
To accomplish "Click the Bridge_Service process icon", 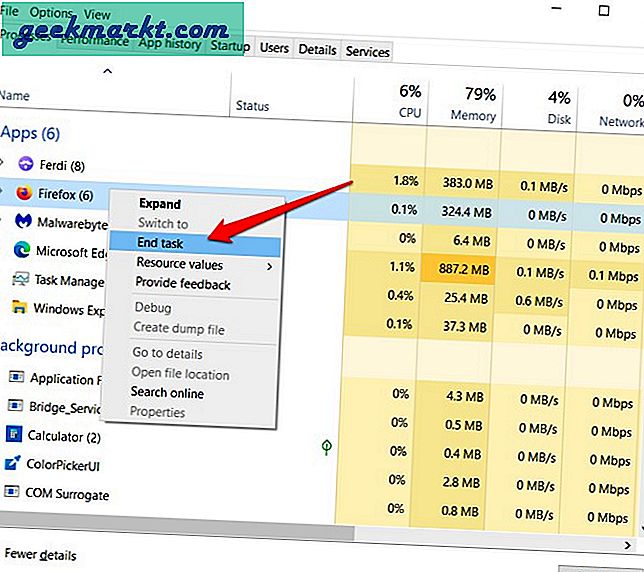I will tap(15, 405).
